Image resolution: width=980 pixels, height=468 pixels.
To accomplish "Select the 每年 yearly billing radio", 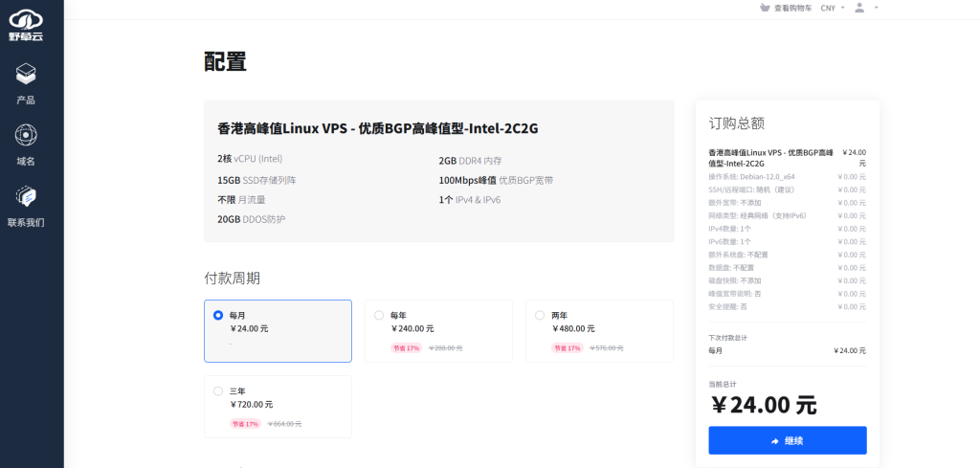I will click(x=379, y=315).
